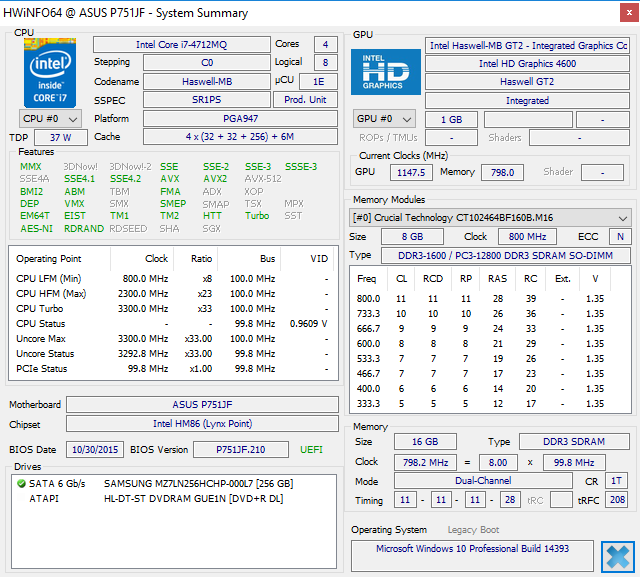The height and width of the screenshot is (577, 640).
Task: Select the PCIe Status row
Action: [173, 369]
